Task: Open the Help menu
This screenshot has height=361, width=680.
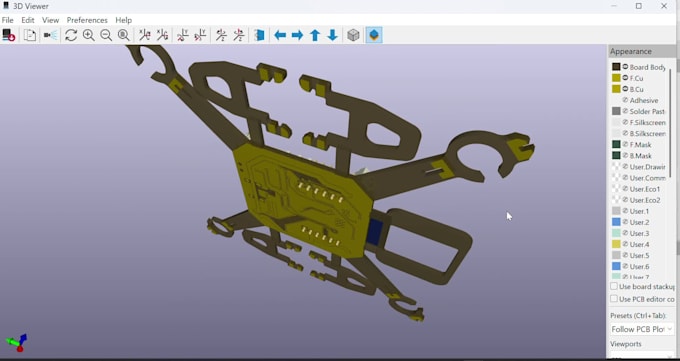Action: point(124,20)
